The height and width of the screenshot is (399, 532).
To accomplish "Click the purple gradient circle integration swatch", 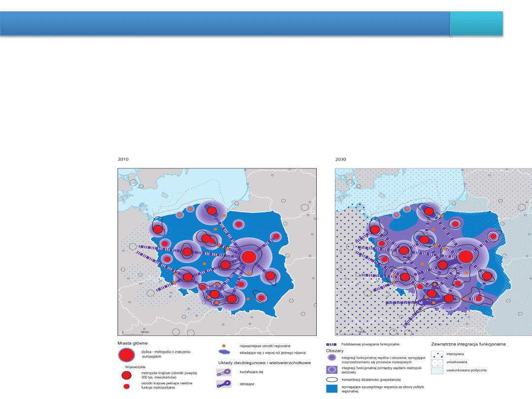I will point(332,357).
